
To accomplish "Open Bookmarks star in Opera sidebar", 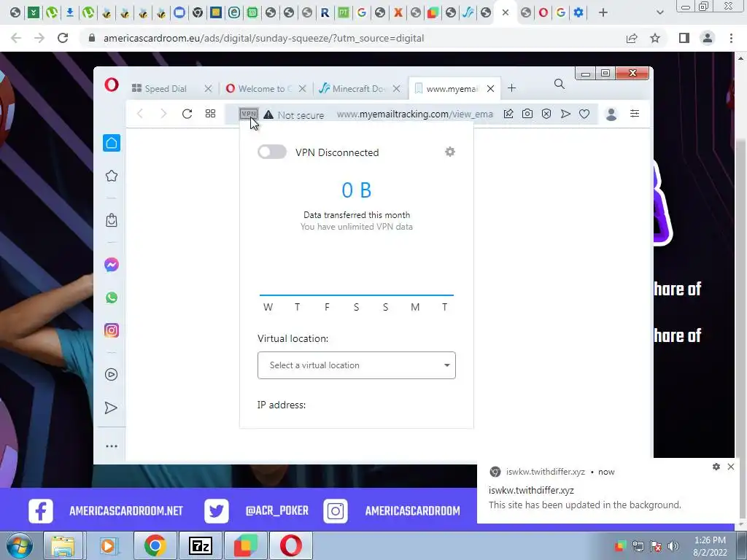I will coord(112,176).
